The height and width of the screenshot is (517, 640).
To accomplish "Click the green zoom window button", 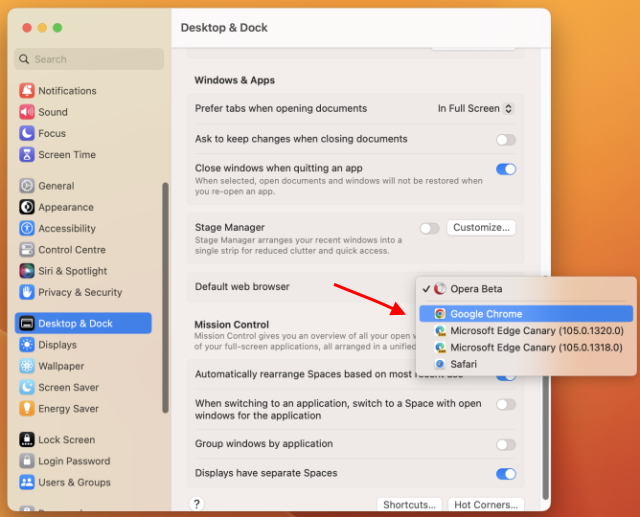I will click(x=58, y=28).
